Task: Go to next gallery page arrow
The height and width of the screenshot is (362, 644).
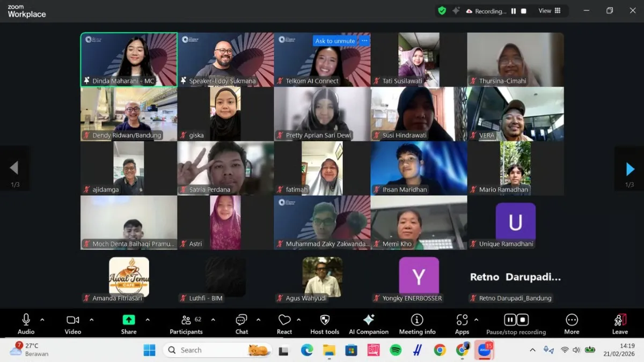Action: 630,169
